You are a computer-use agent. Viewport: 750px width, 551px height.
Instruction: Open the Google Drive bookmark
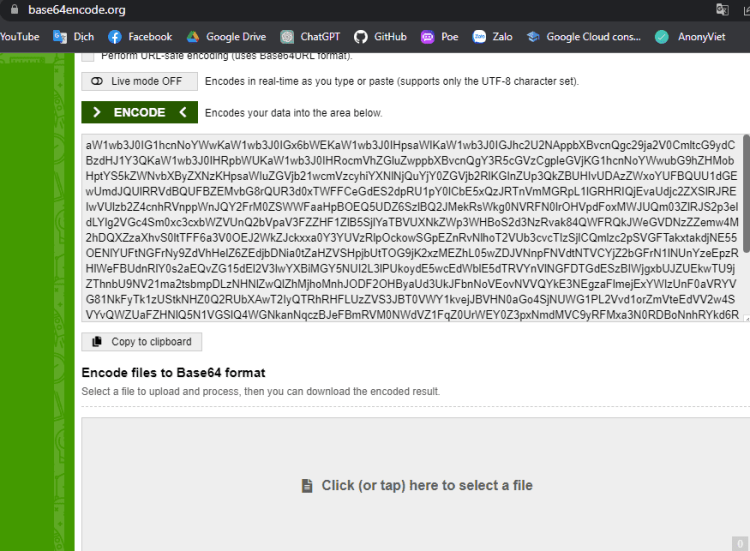coord(226,37)
